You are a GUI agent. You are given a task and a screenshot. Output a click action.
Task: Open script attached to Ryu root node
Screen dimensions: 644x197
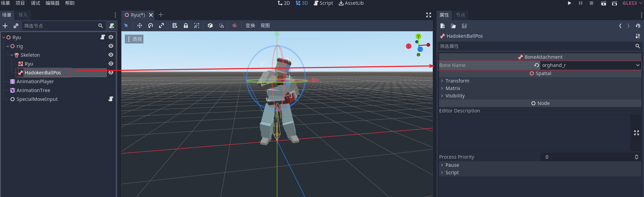(103, 37)
